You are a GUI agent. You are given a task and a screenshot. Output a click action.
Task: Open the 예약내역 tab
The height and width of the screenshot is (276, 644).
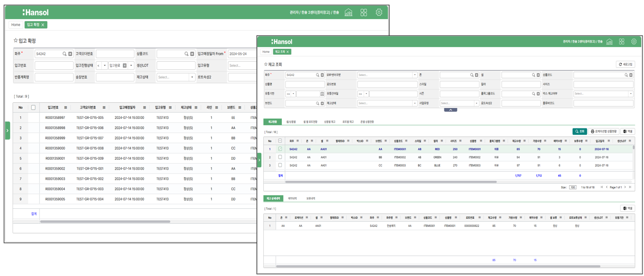pos(292,199)
